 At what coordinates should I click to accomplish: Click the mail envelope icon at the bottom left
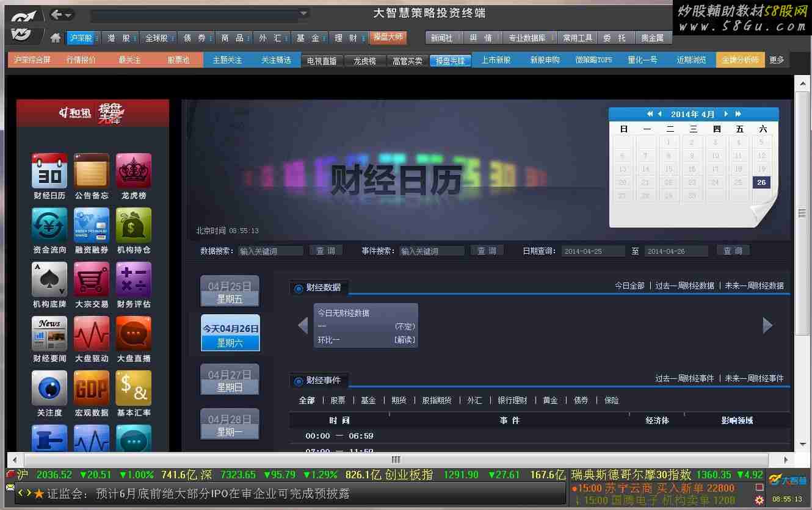point(10,487)
